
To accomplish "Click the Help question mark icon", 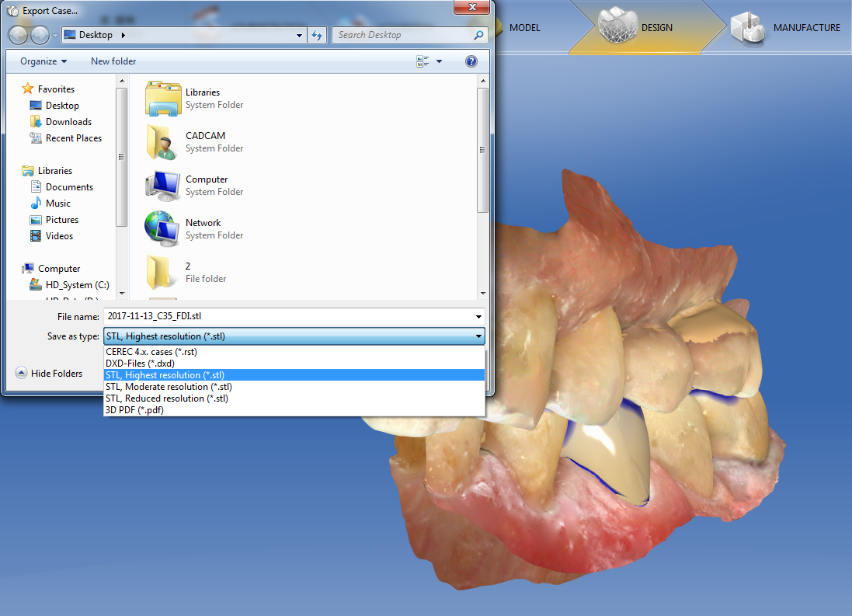I will click(471, 61).
